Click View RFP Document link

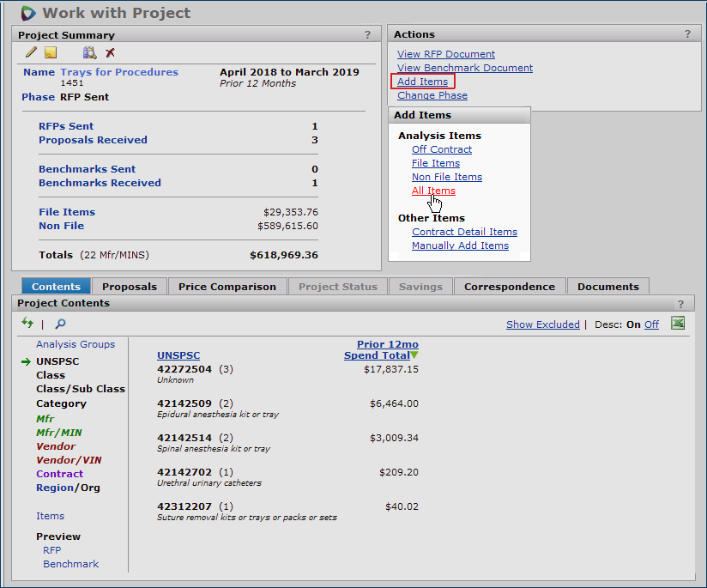pyautogui.click(x=445, y=54)
